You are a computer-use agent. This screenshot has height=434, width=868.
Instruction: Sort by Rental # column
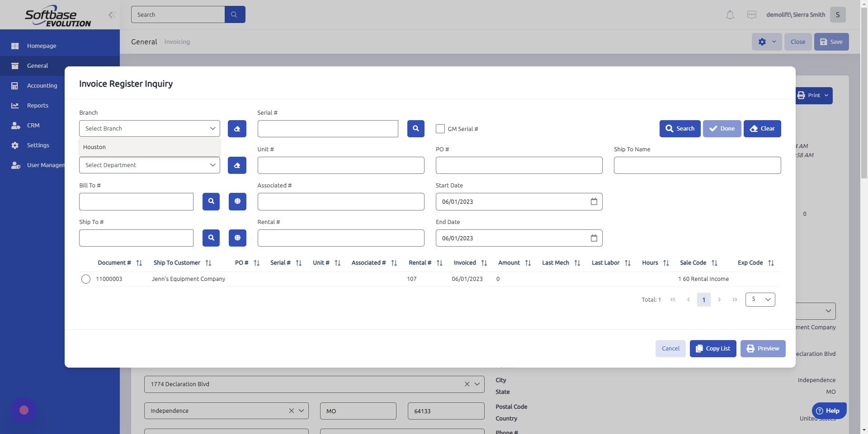pyautogui.click(x=439, y=263)
